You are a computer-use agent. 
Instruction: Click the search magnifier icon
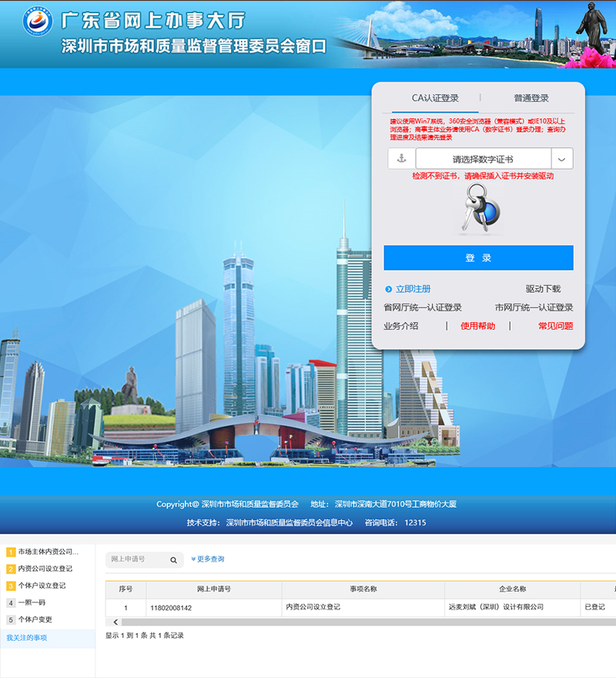point(173,560)
